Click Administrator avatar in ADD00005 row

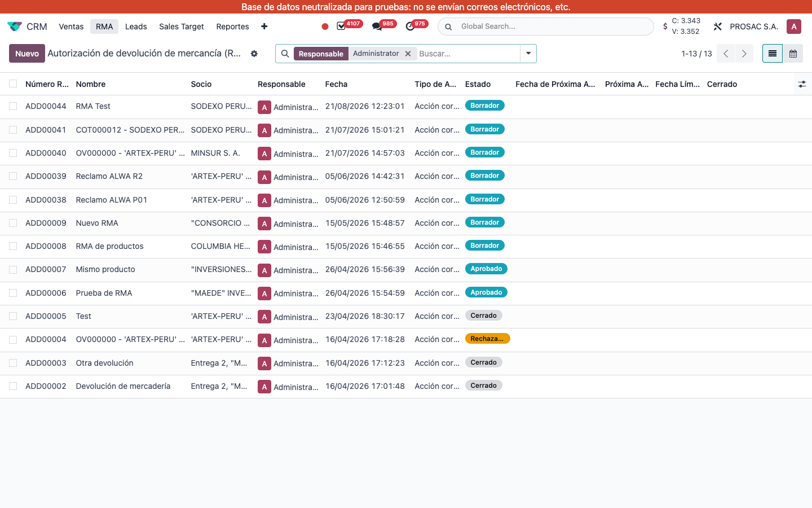point(264,317)
